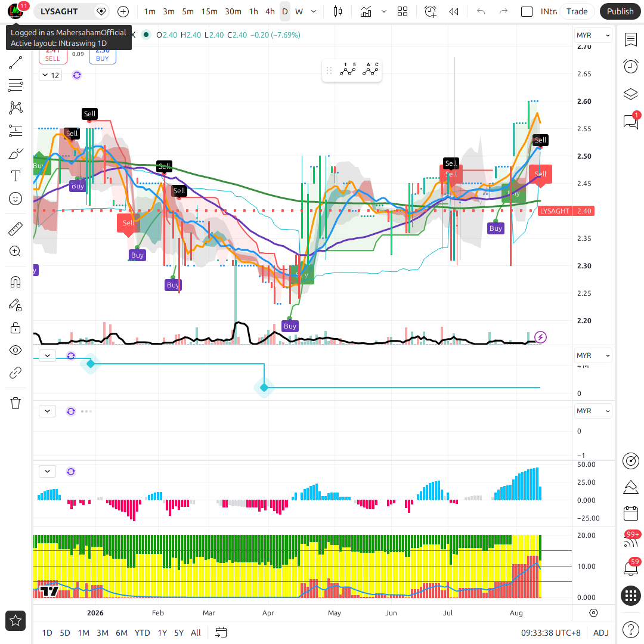
Task: Toggle ADJ adjusted data
Action: tap(601, 633)
